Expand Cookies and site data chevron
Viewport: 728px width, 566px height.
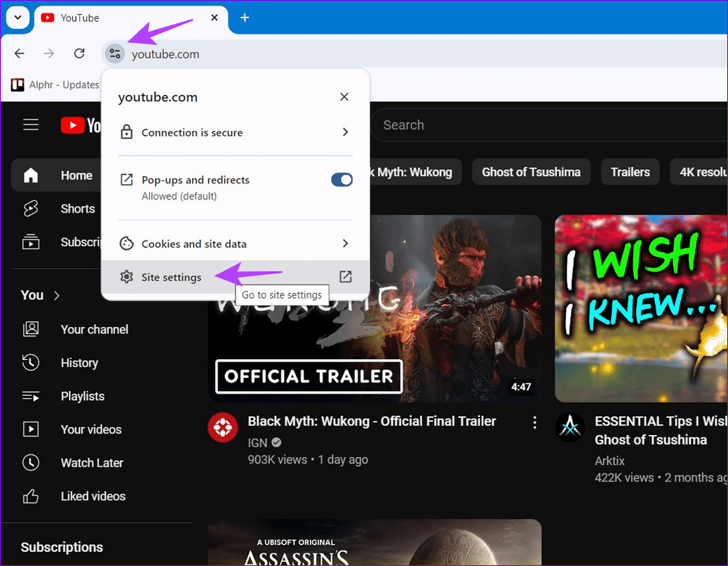point(345,244)
